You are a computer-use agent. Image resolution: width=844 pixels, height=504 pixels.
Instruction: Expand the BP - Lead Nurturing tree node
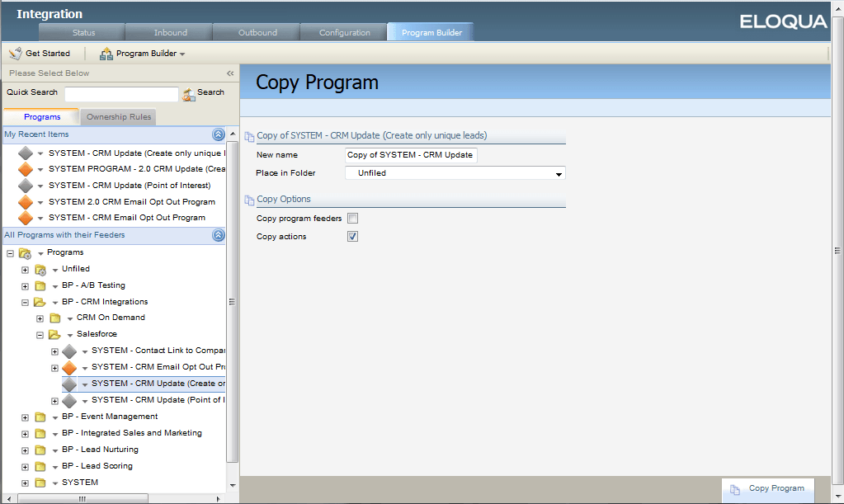(x=25, y=450)
